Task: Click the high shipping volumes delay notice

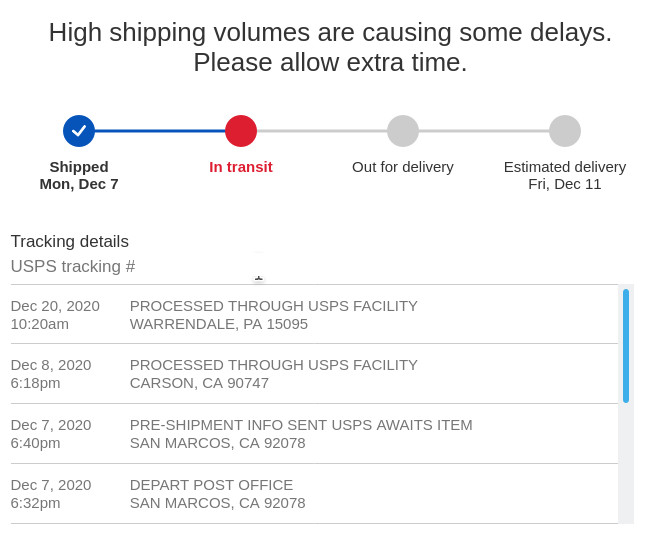Action: click(330, 47)
